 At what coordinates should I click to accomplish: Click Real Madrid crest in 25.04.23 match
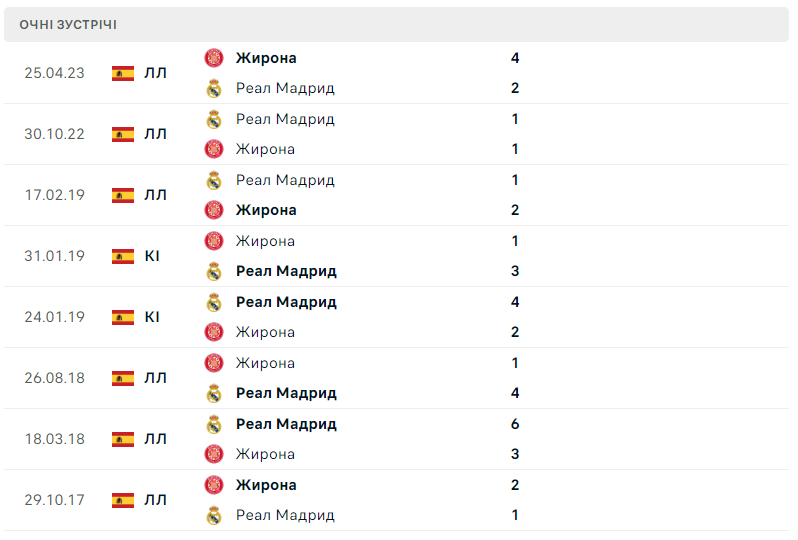point(213,88)
